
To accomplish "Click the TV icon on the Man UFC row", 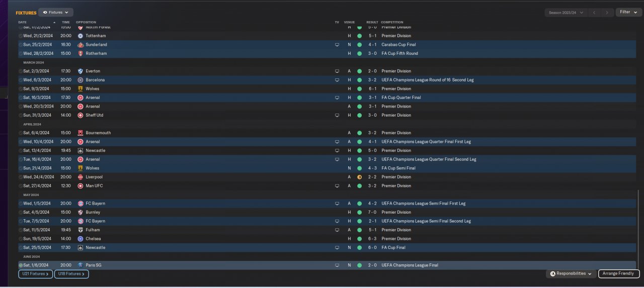I will coord(337,185).
